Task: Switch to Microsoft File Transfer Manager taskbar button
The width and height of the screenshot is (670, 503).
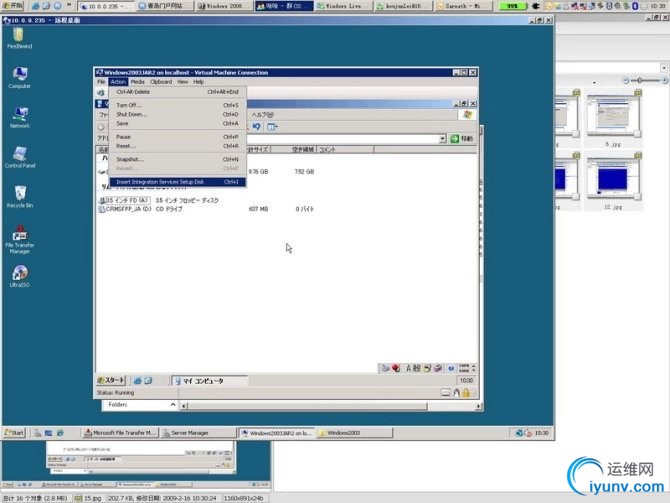Action: pos(120,433)
